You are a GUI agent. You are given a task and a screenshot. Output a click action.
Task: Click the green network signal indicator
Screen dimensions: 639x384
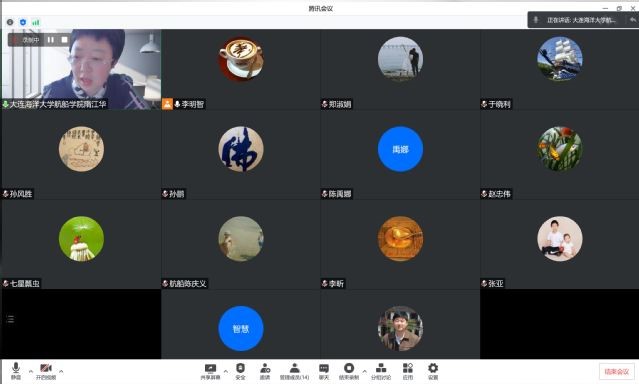pyautogui.click(x=36, y=22)
